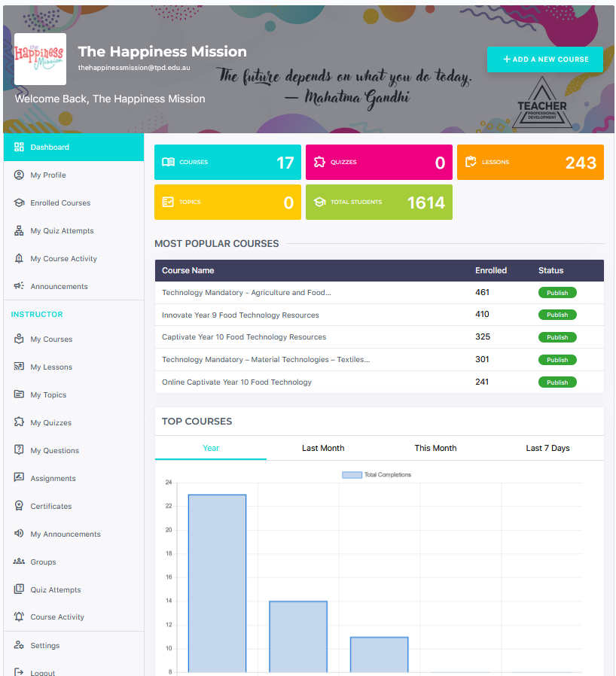Click the Publish badge for Captivate Year 10

[557, 337]
